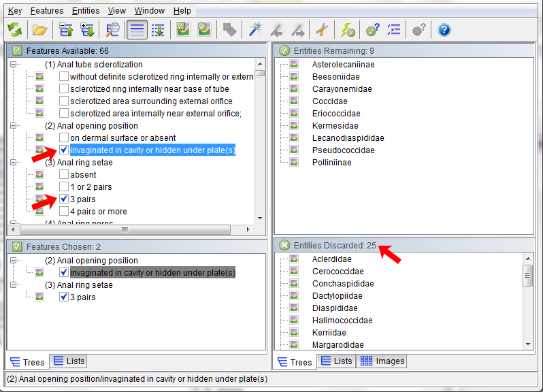Collapse the '(1) Anal tube sclerotization' node
The height and width of the screenshot is (392, 543).
12,65
